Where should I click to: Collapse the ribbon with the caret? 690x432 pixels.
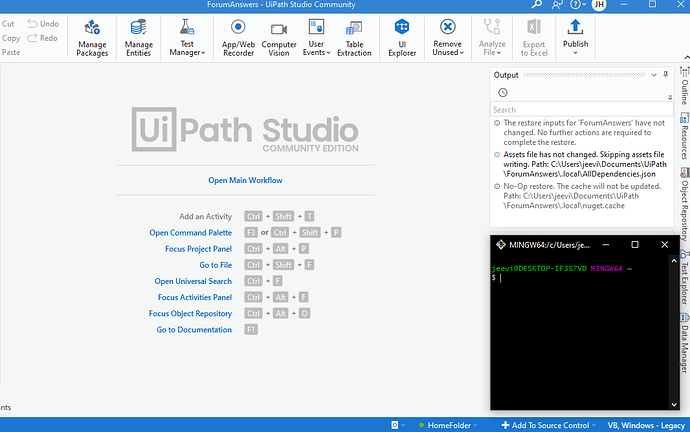click(686, 58)
